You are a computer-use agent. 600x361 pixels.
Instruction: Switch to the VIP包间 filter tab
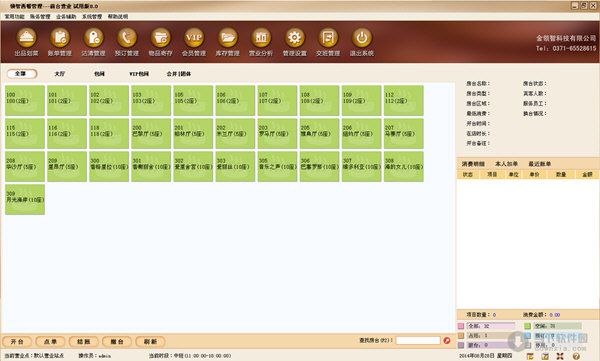pos(139,74)
